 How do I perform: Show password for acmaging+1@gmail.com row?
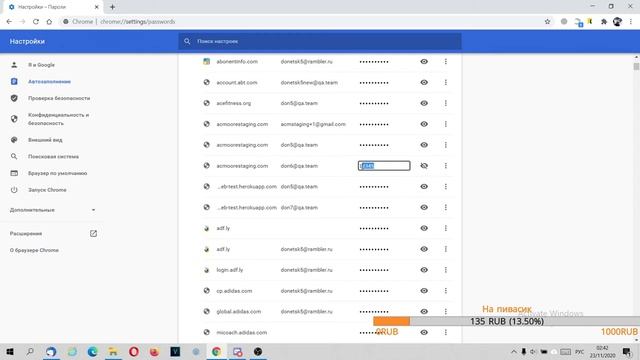pos(424,124)
